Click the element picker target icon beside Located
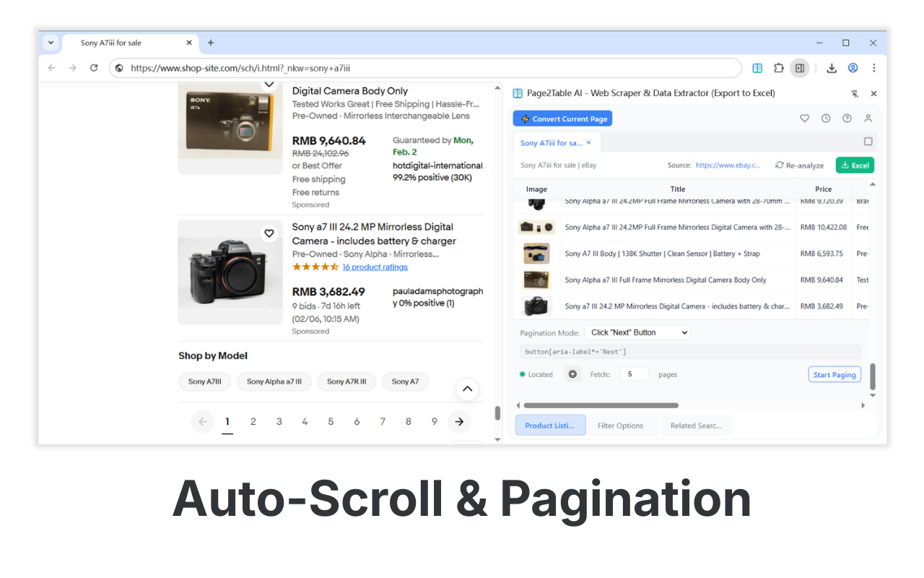This screenshot has width=924, height=578. pos(572,374)
